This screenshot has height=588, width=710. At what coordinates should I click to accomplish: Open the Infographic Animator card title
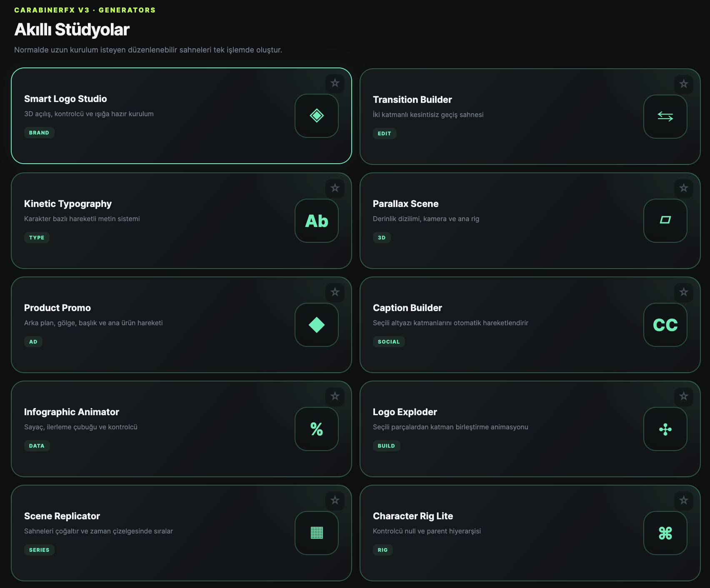pos(72,412)
